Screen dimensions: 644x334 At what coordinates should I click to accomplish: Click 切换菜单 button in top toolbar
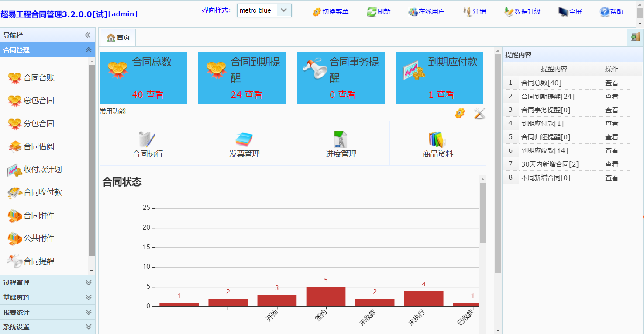click(x=331, y=12)
